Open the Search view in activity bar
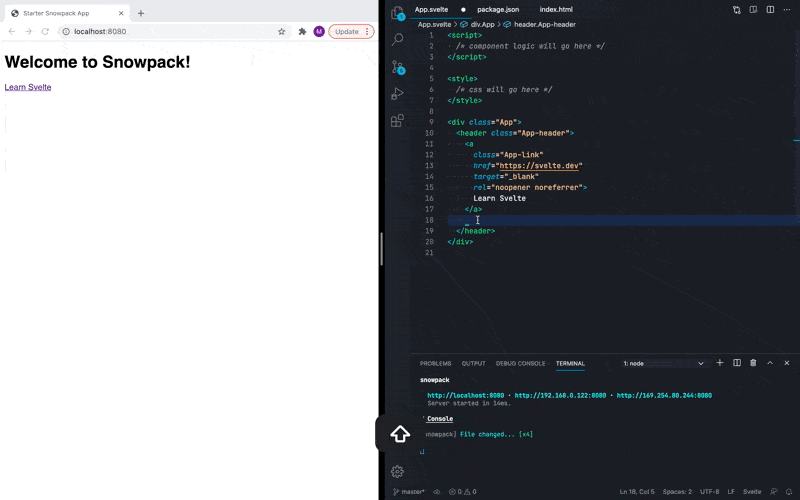Screen dimensions: 800x500 pos(397,39)
